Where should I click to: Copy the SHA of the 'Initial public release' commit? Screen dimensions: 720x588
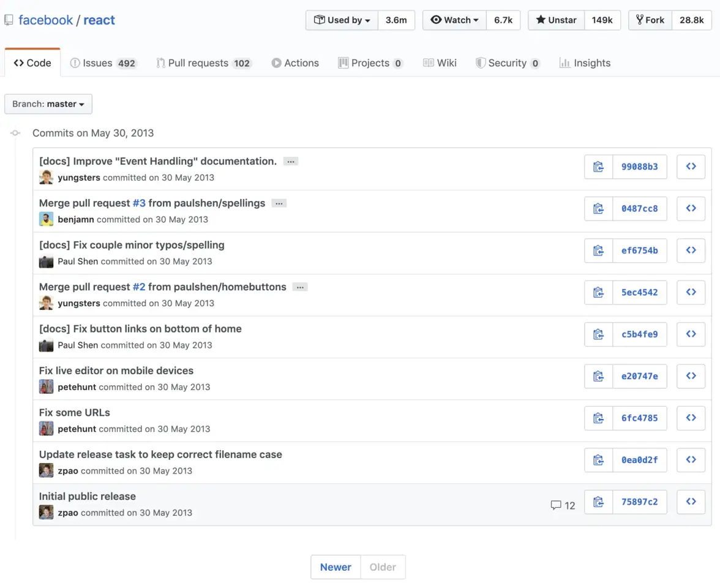point(598,502)
